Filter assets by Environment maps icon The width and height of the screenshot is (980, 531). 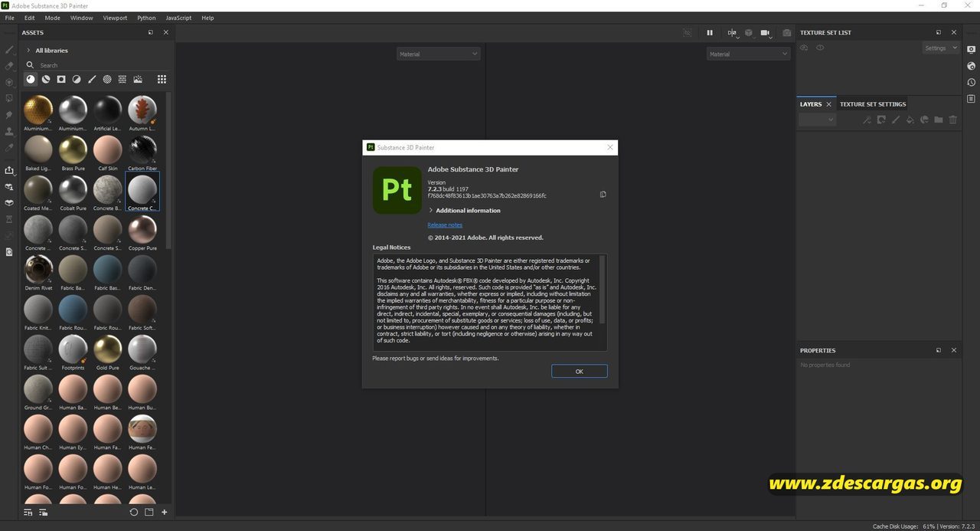click(138, 79)
